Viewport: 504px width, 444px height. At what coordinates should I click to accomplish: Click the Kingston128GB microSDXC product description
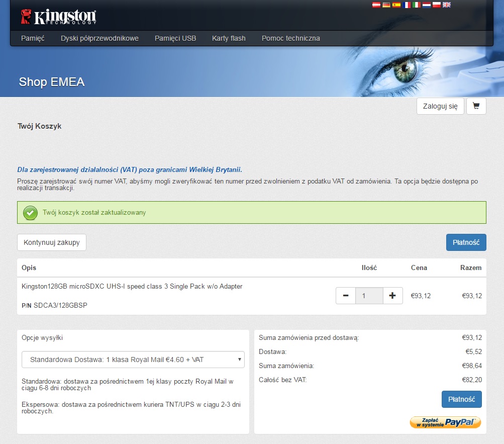[132, 286]
